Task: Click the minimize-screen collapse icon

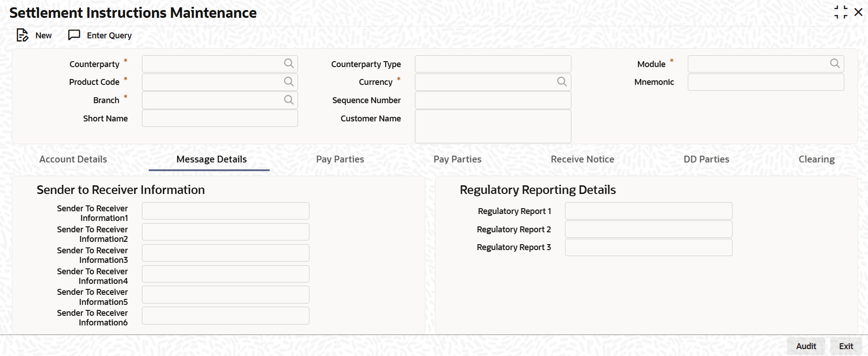Action: [x=841, y=12]
